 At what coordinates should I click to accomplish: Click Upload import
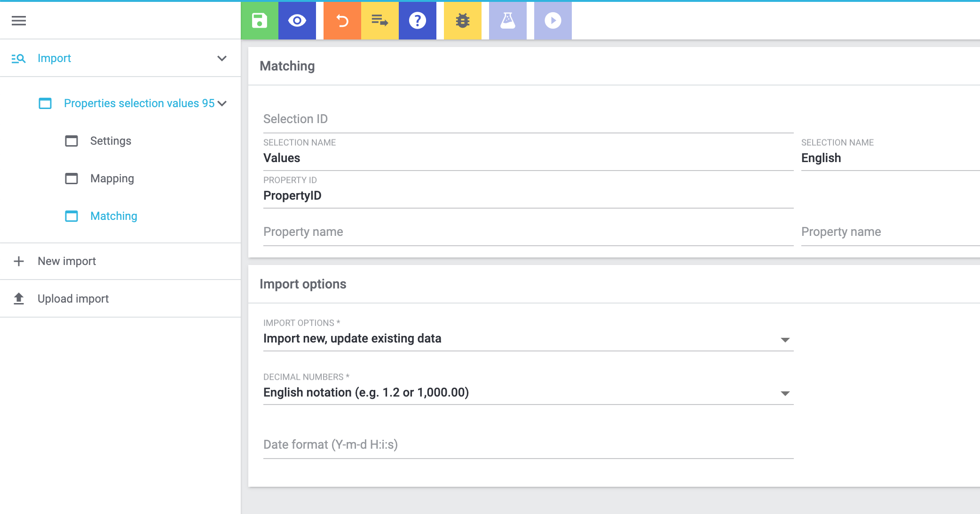point(73,299)
